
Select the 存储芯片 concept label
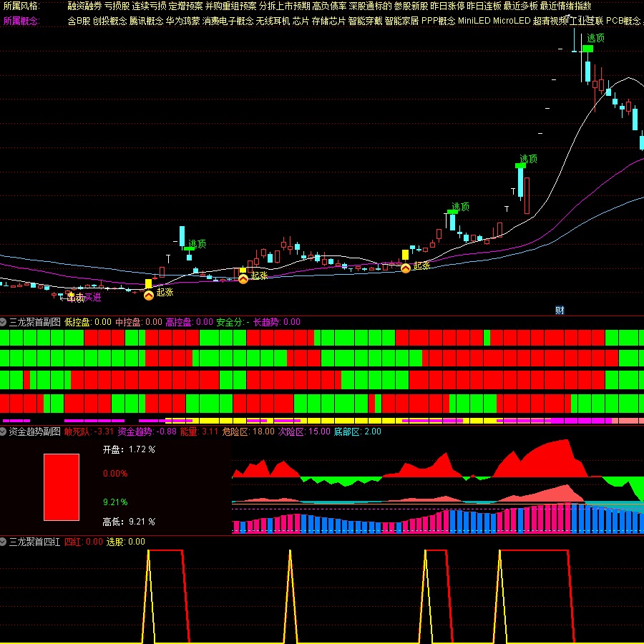(x=328, y=21)
